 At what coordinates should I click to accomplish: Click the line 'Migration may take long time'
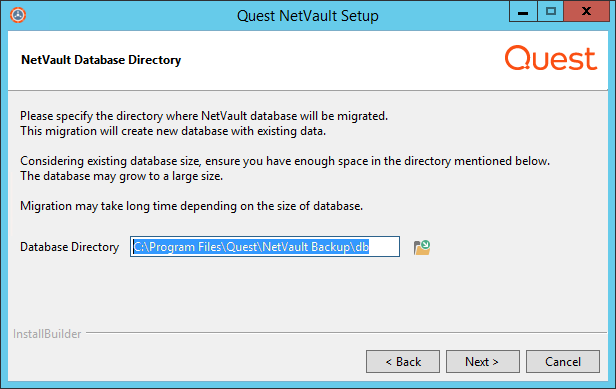point(191,206)
